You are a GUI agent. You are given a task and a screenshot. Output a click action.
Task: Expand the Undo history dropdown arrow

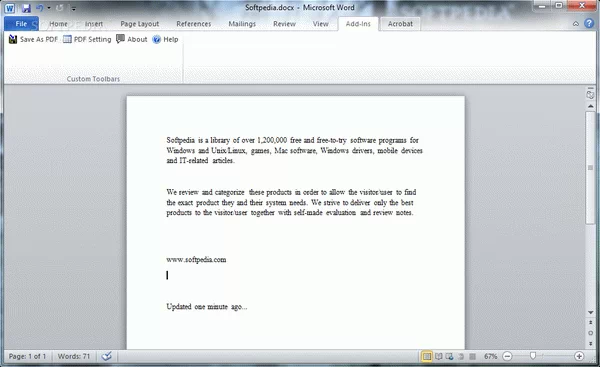[x=49, y=8]
